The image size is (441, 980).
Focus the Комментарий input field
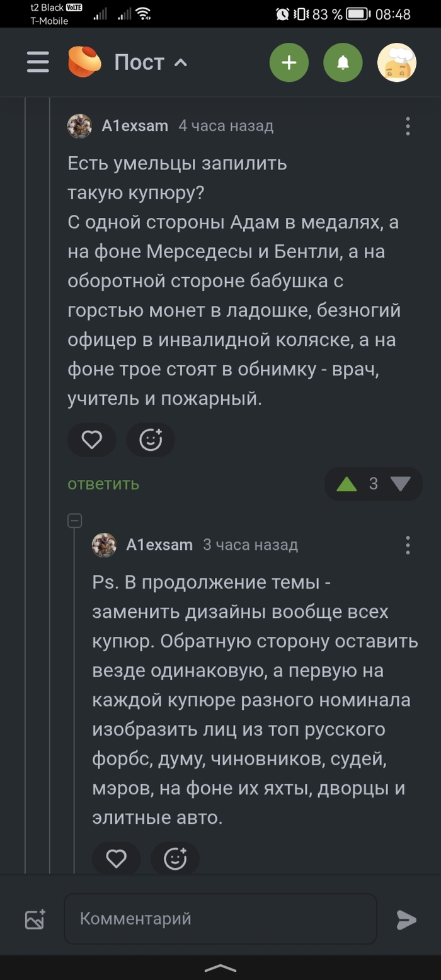pos(220,919)
